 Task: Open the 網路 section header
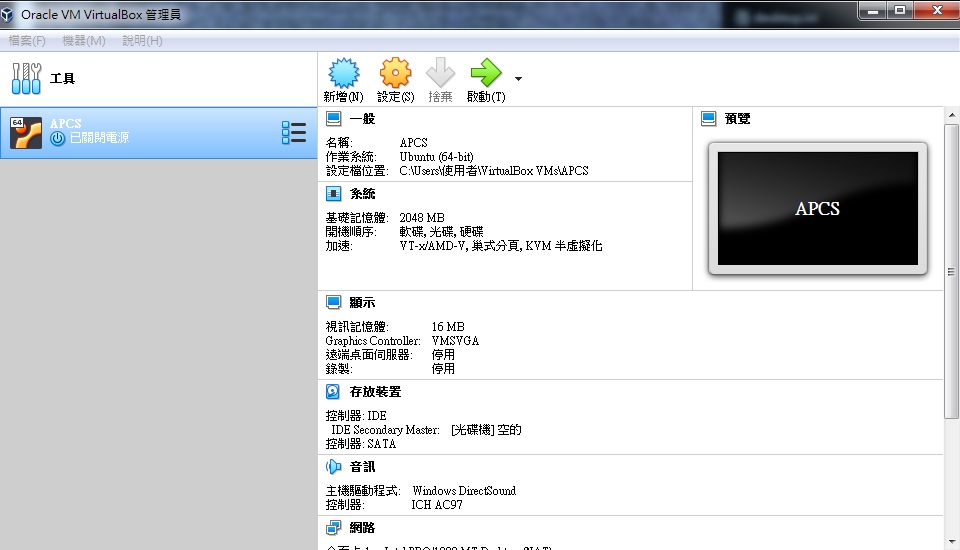pyautogui.click(x=362, y=528)
